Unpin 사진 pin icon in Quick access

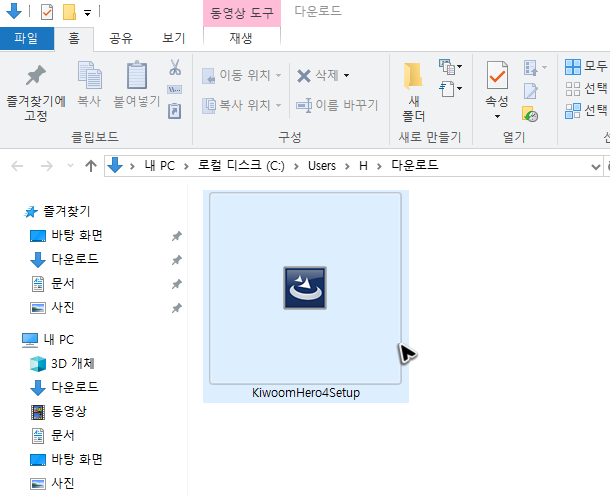[x=177, y=308]
